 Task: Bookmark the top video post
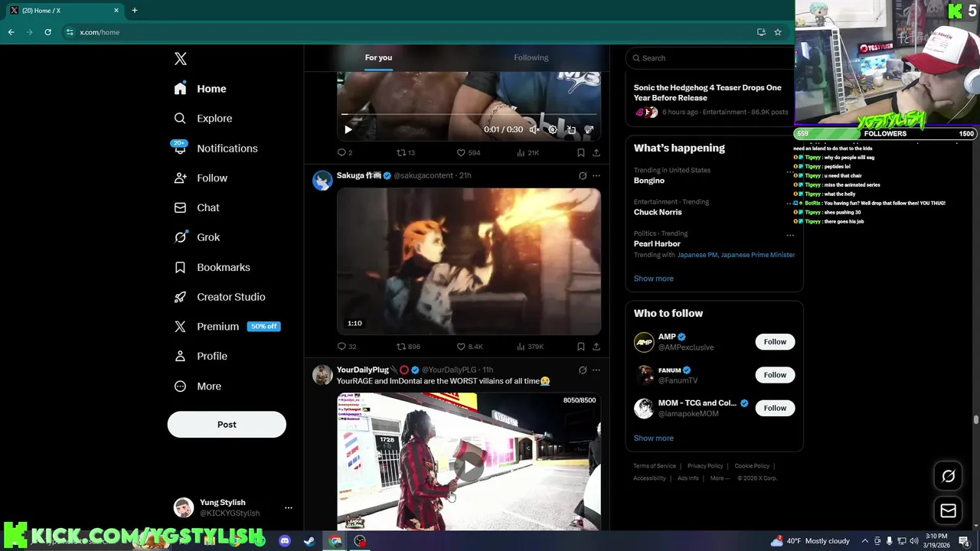click(581, 152)
